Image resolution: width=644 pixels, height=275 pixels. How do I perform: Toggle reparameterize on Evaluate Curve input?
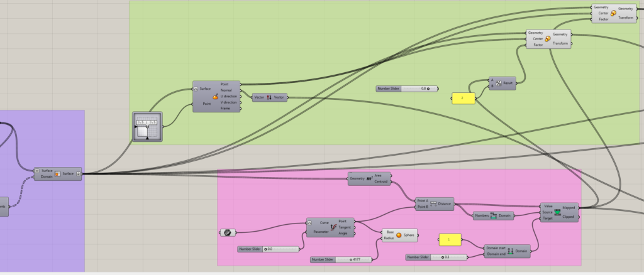310,222
